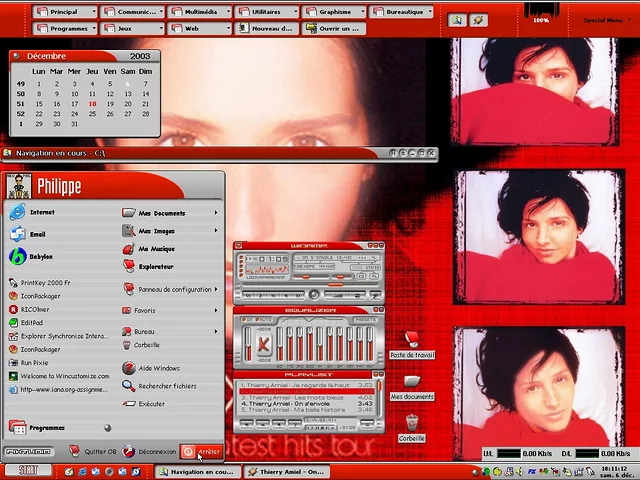Toggle equalizer AUTO button
640x480 pixels.
click(x=264, y=321)
